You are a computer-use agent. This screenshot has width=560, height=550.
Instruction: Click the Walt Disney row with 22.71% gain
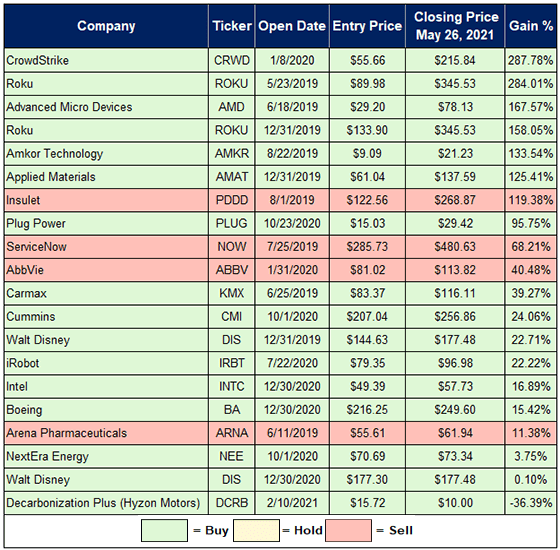[x=280, y=340]
